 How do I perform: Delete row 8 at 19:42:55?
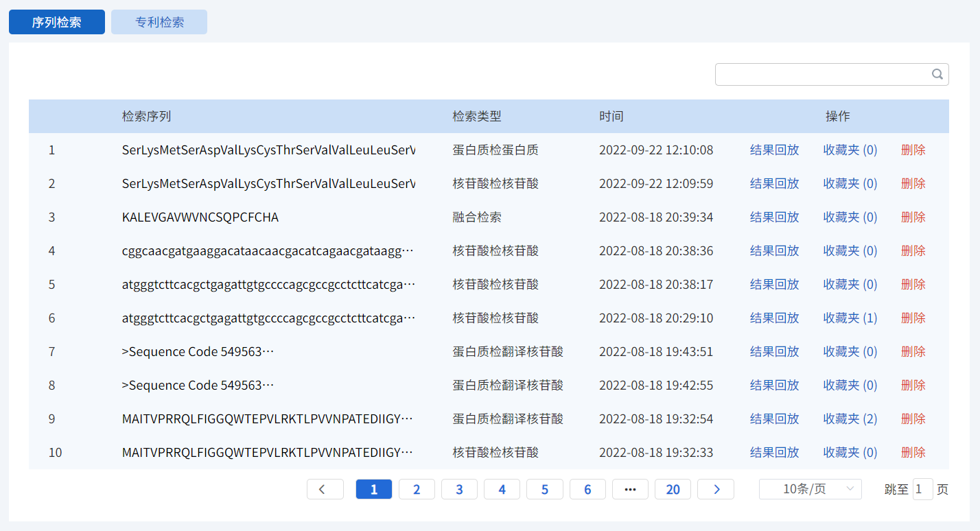(x=913, y=385)
